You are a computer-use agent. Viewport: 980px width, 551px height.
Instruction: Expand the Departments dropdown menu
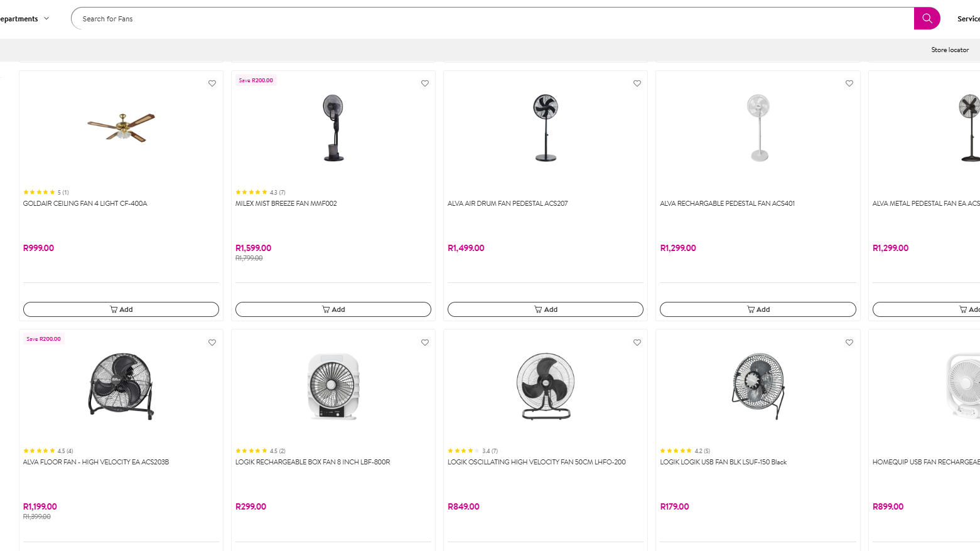[x=24, y=19]
